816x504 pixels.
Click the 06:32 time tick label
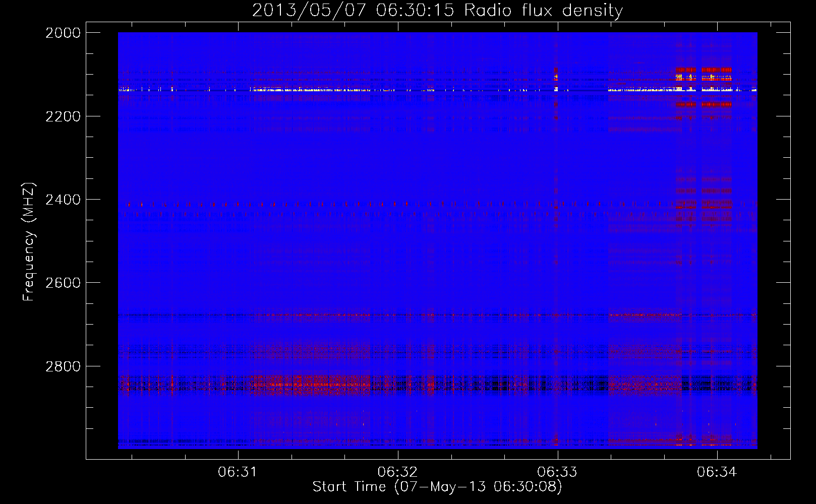click(397, 472)
